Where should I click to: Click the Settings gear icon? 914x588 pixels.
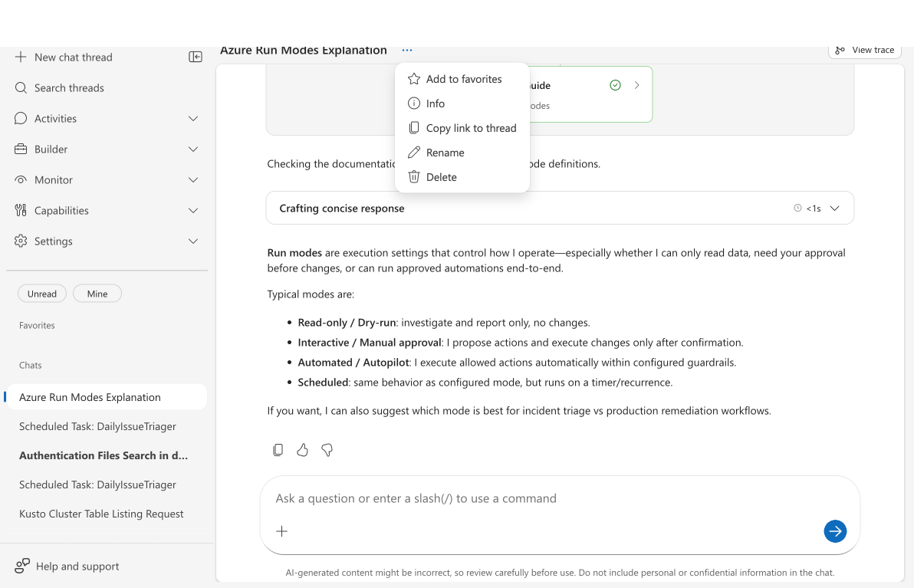point(21,241)
